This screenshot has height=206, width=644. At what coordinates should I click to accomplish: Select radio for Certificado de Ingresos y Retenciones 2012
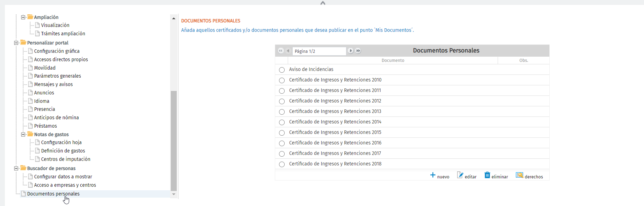pyautogui.click(x=282, y=101)
